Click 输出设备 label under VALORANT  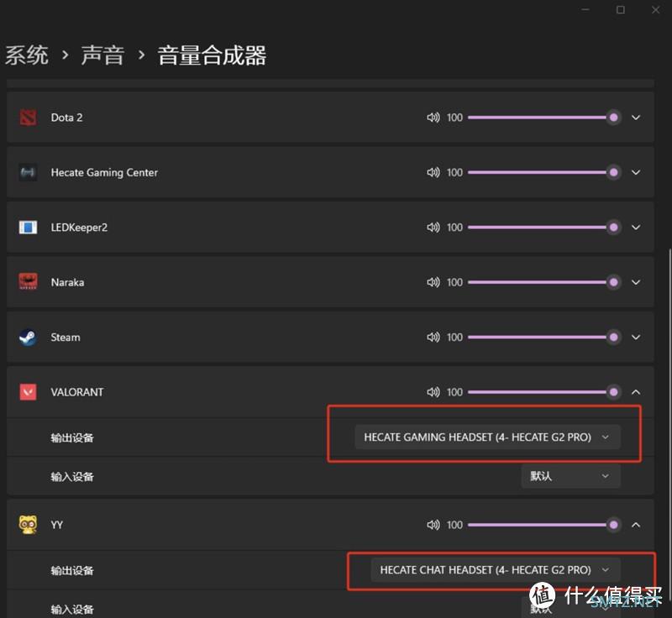pyautogui.click(x=72, y=437)
